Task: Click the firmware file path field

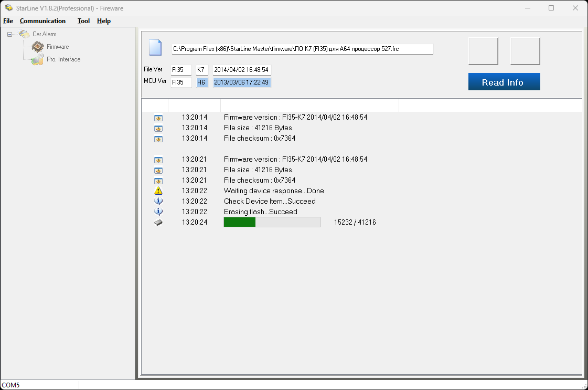Action: click(x=302, y=49)
